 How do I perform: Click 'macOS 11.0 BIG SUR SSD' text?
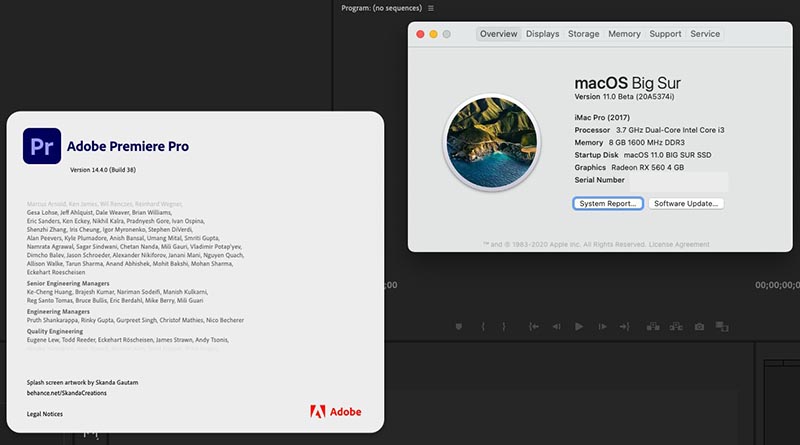click(x=667, y=155)
